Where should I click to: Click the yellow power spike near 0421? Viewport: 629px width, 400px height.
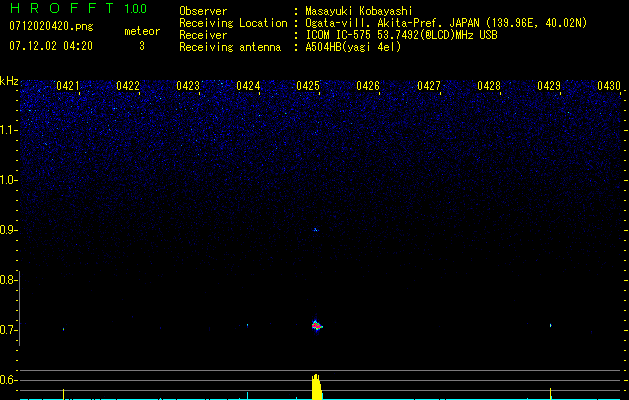(x=63, y=394)
